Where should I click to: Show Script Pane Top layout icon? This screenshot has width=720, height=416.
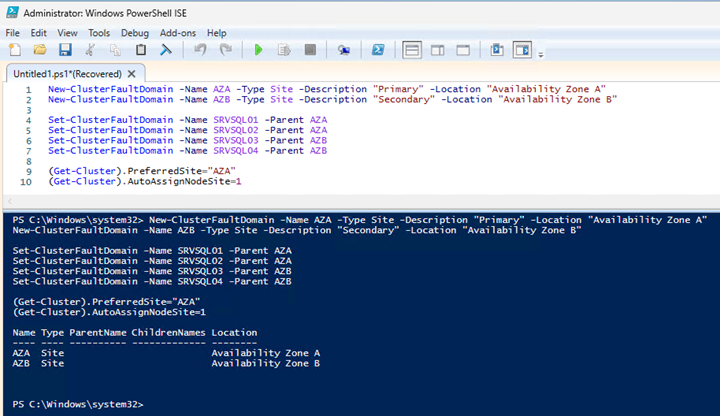click(412, 50)
